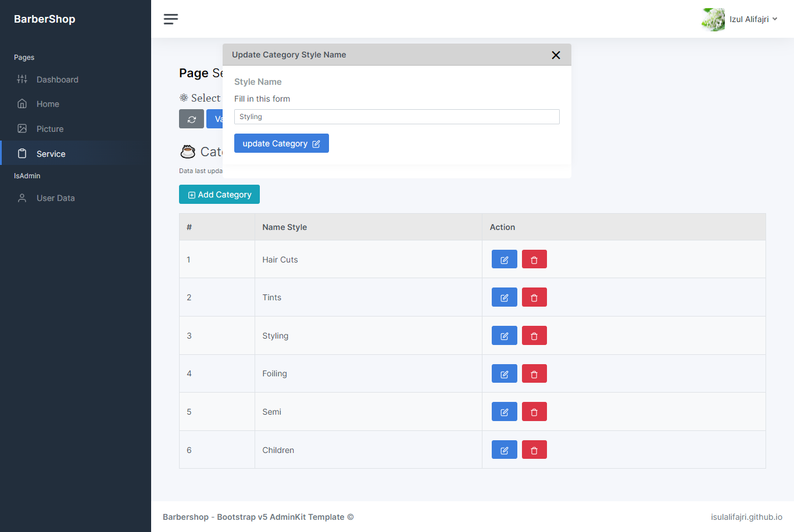
Task: Delete the Styling row
Action: [x=534, y=336]
